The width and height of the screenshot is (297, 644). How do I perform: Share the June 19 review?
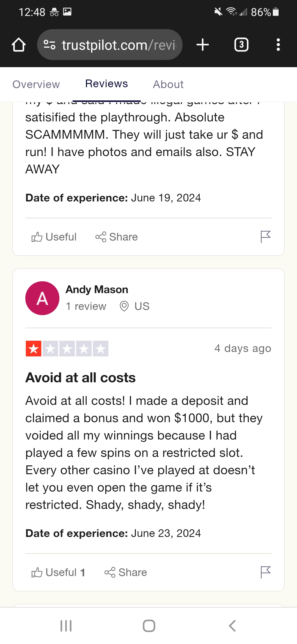click(117, 237)
